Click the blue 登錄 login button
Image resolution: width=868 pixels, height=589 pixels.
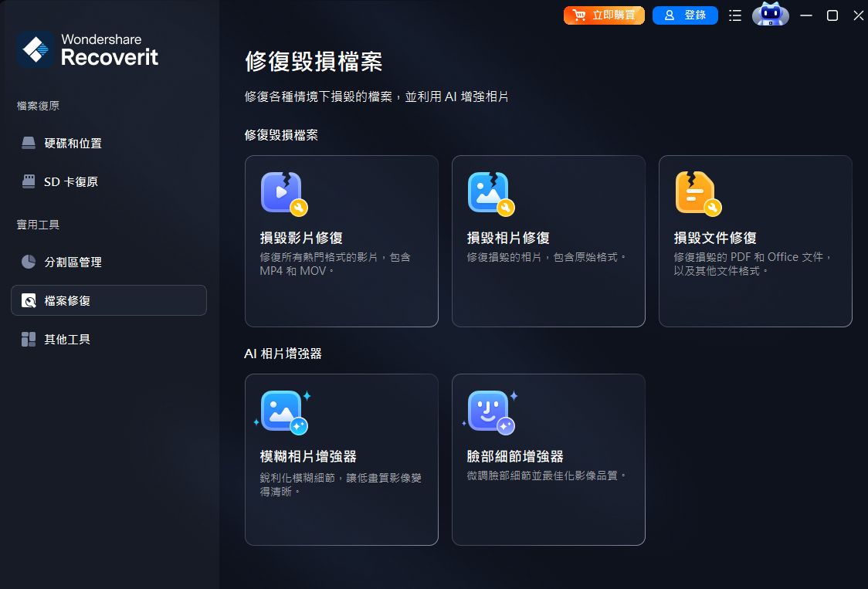pyautogui.click(x=685, y=15)
